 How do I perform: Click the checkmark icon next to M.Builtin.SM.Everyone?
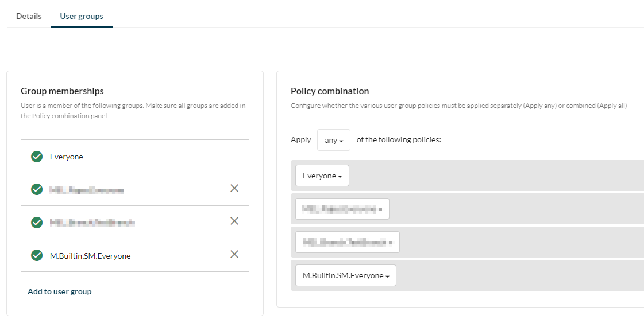pyautogui.click(x=37, y=255)
